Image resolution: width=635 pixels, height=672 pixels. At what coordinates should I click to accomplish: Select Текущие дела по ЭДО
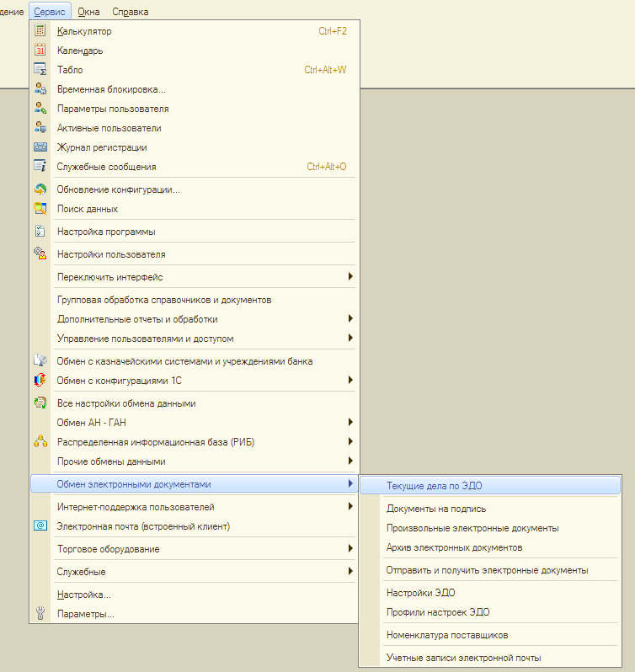pos(434,486)
